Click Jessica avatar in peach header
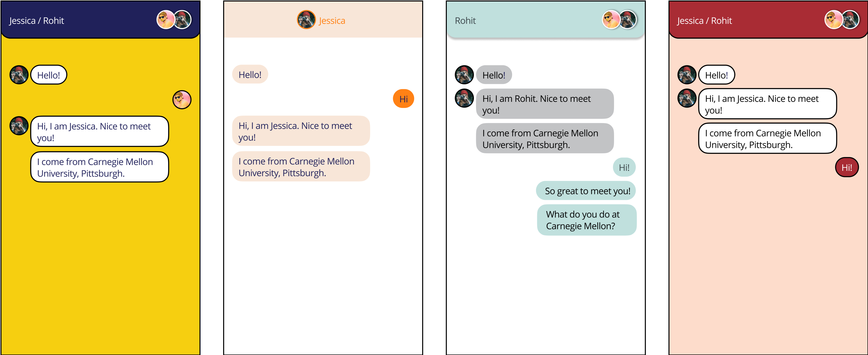This screenshot has width=868, height=355. tap(306, 19)
